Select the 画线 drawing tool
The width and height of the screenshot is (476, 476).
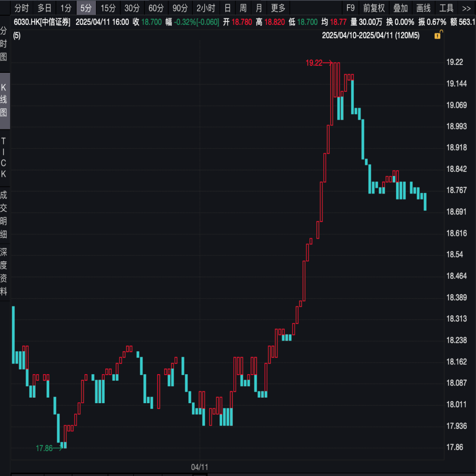423,8
